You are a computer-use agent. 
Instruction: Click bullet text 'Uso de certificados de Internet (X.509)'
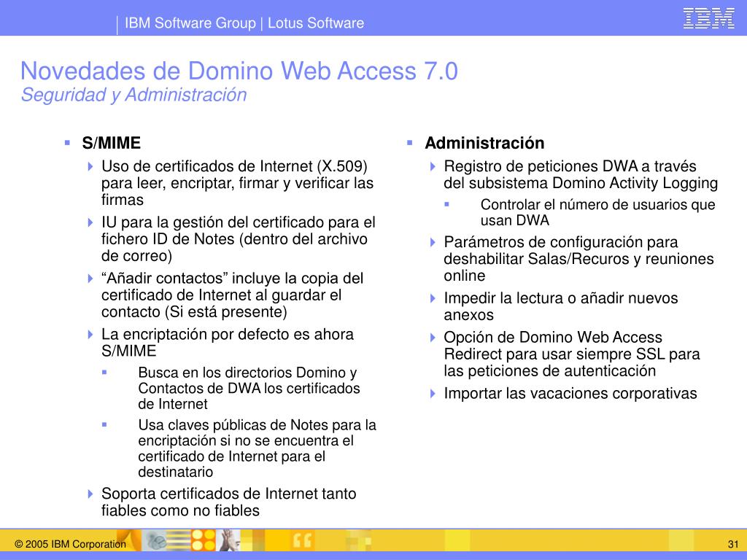[234, 166]
